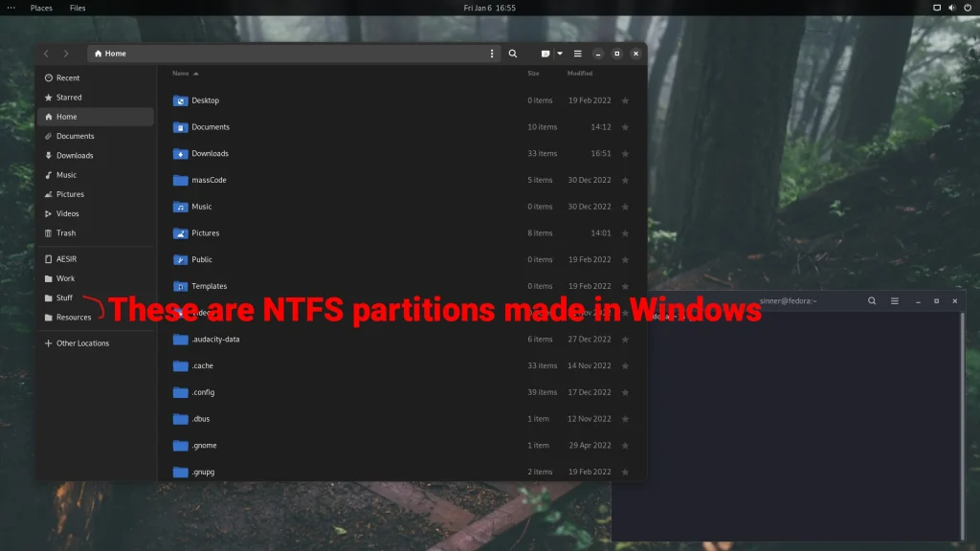980x551 pixels.
Task: Open the terminal hamburger menu
Action: point(895,300)
